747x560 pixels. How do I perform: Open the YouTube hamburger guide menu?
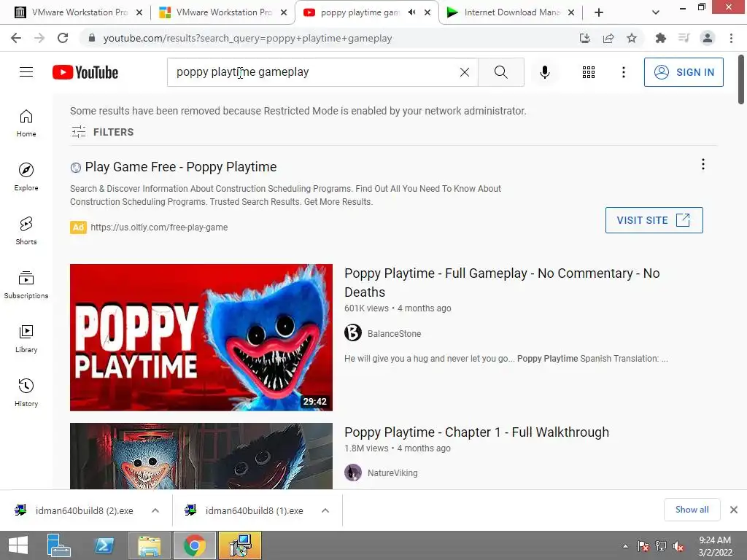pos(26,72)
